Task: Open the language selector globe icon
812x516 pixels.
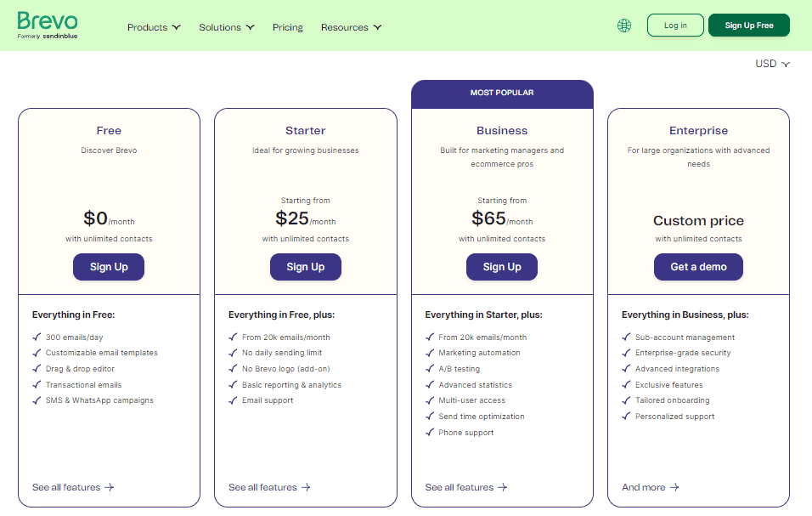Action: tap(624, 26)
